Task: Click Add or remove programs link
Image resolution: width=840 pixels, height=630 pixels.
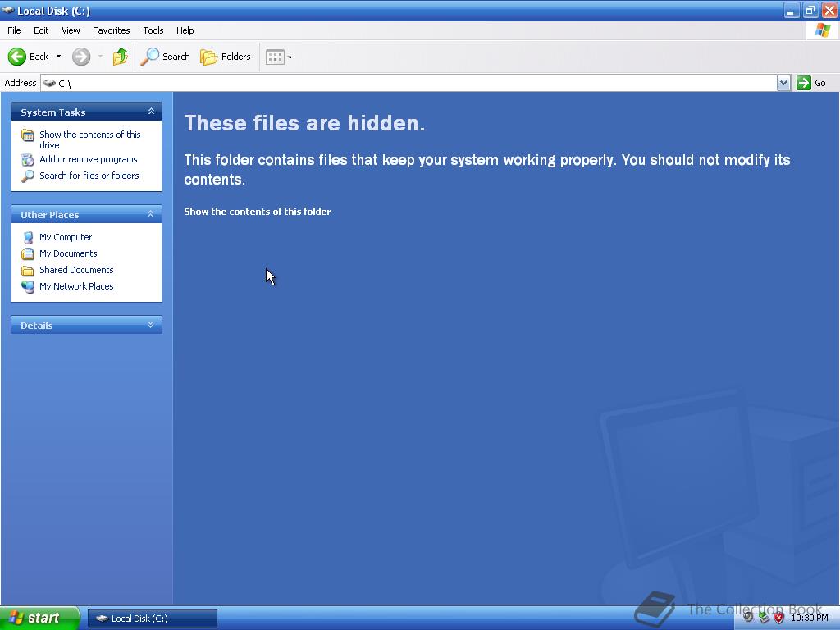Action: point(89,159)
